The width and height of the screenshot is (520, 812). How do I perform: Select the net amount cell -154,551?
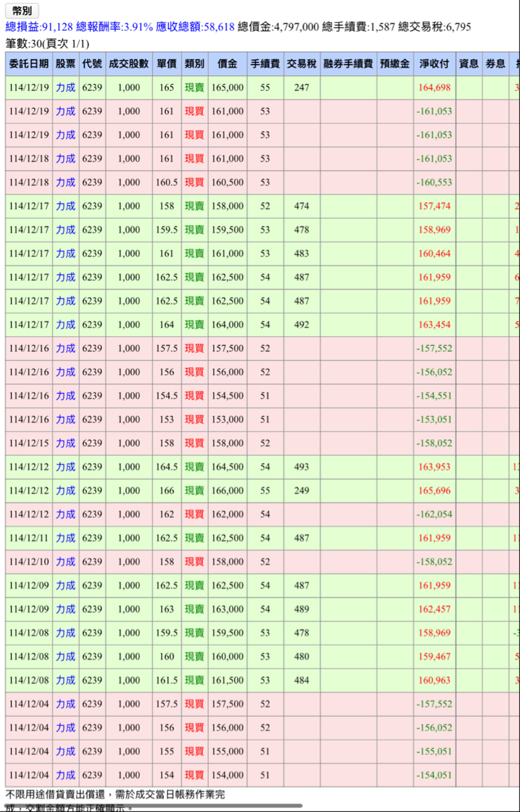(x=434, y=396)
